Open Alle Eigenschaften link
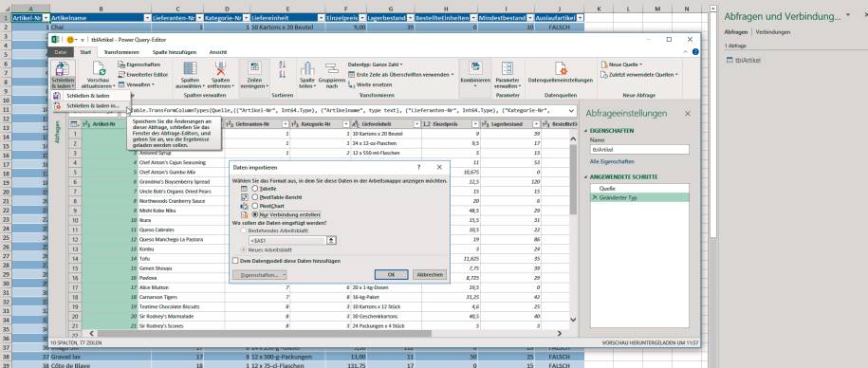The image size is (868, 368). point(612,161)
